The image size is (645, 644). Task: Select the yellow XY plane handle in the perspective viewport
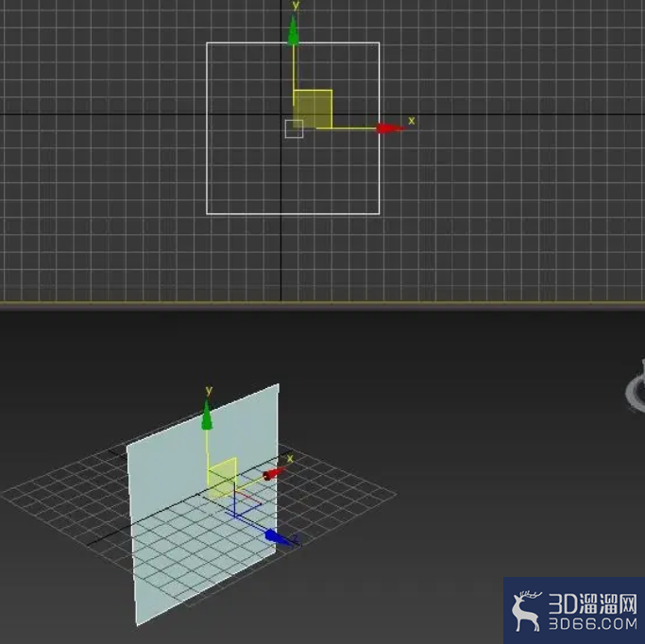(222, 478)
